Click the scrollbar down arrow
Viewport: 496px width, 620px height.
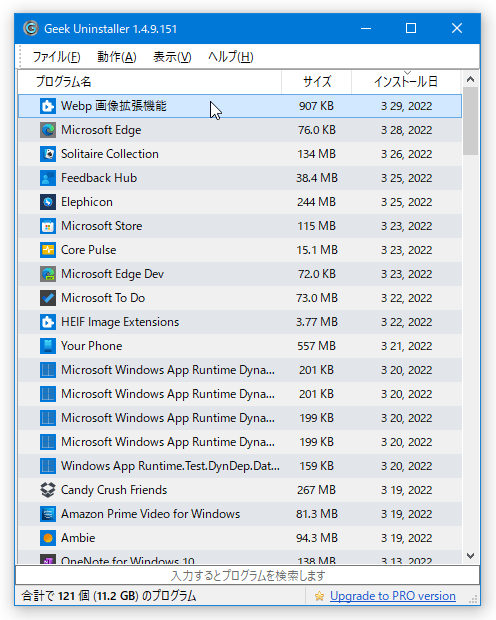(x=470, y=556)
